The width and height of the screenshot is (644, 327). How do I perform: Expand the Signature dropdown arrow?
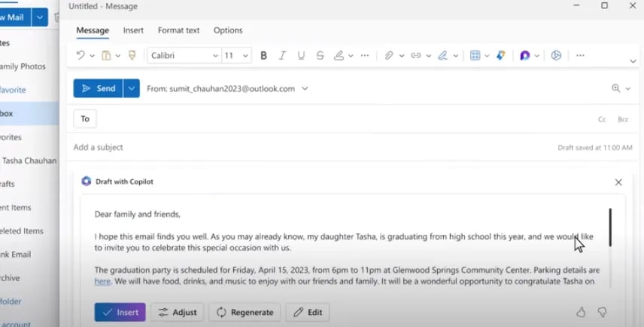[x=455, y=56]
